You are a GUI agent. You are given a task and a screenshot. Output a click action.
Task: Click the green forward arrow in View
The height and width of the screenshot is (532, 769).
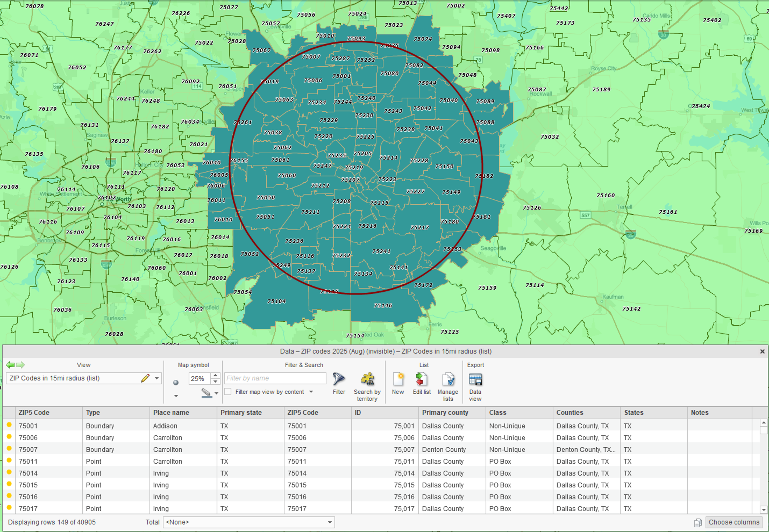(x=21, y=365)
